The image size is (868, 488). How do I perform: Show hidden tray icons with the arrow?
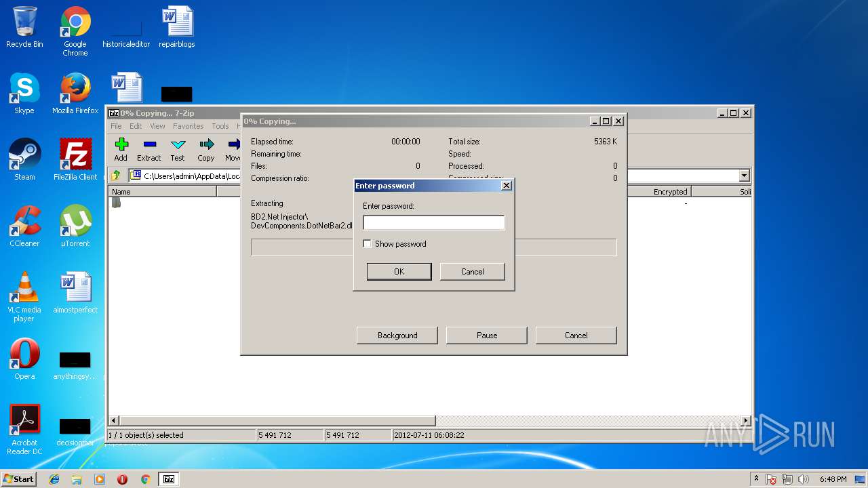pyautogui.click(x=756, y=479)
